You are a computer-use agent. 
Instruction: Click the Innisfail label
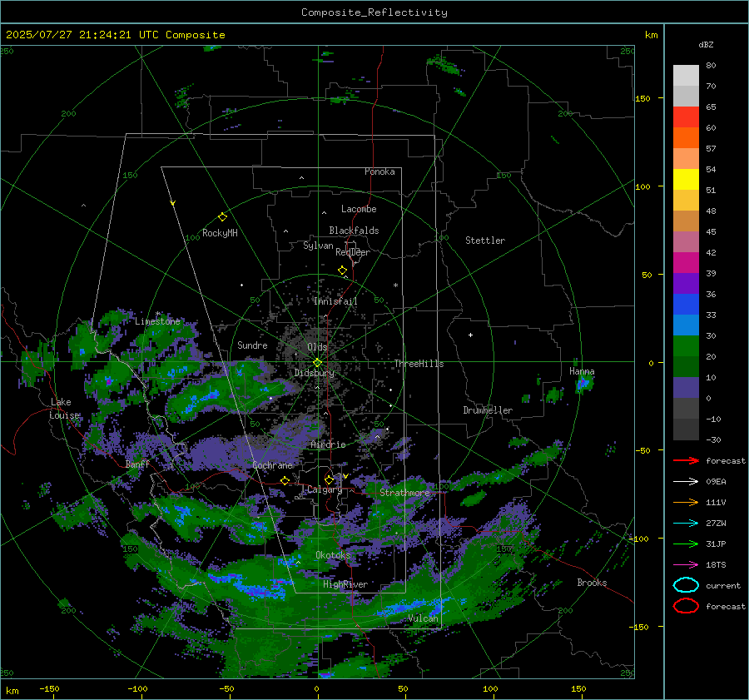tap(335, 301)
